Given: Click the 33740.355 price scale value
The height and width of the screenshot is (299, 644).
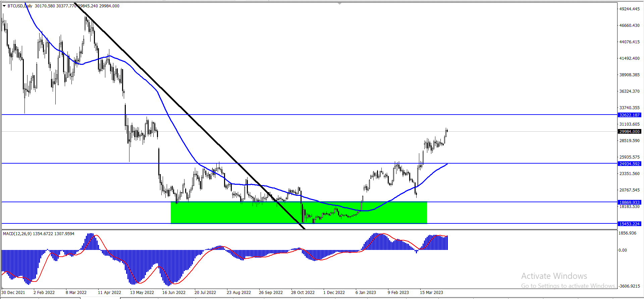Looking at the screenshot, I should pyautogui.click(x=629, y=108).
